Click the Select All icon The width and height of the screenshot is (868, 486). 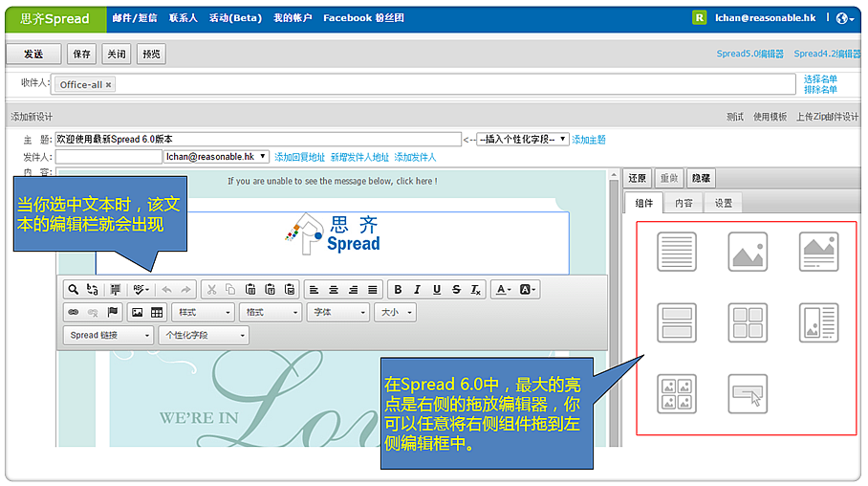point(115,289)
